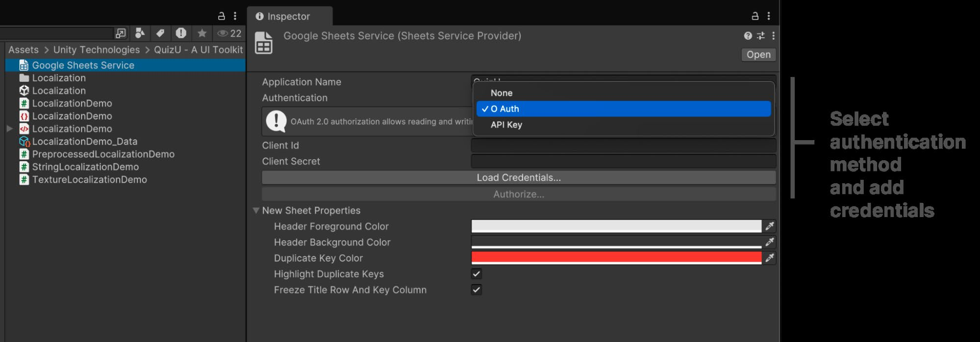The width and height of the screenshot is (980, 342).
Task: Click the Client Secret input field
Action: [x=624, y=161]
